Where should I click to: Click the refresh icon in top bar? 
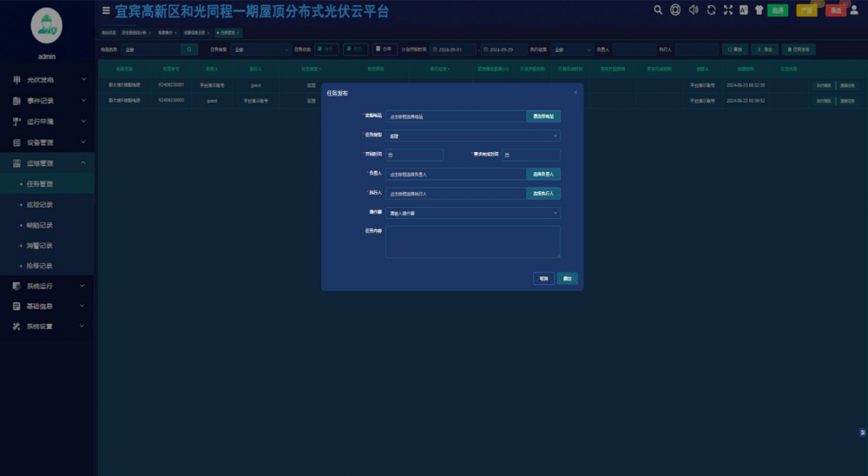[x=711, y=10]
